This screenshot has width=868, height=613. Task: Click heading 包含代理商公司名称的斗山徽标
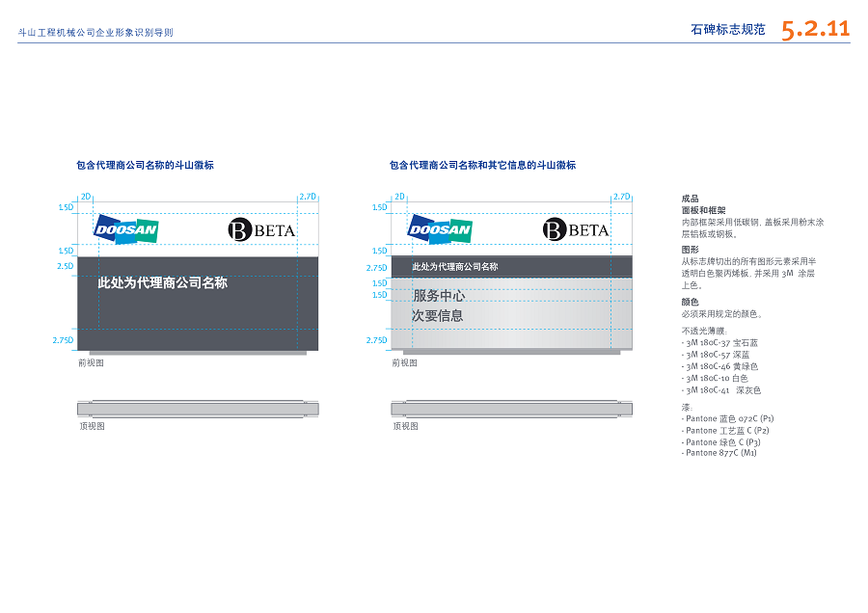tap(145, 165)
